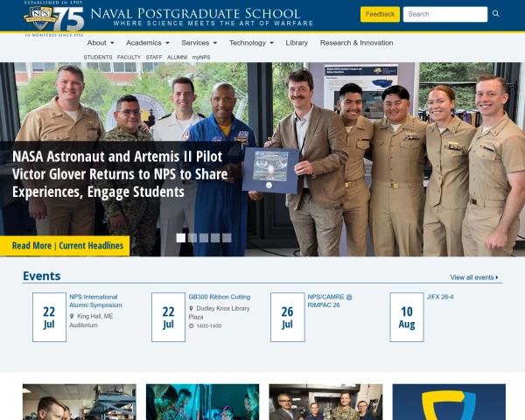Open GB300 Ribbon Cutting event

click(x=220, y=297)
